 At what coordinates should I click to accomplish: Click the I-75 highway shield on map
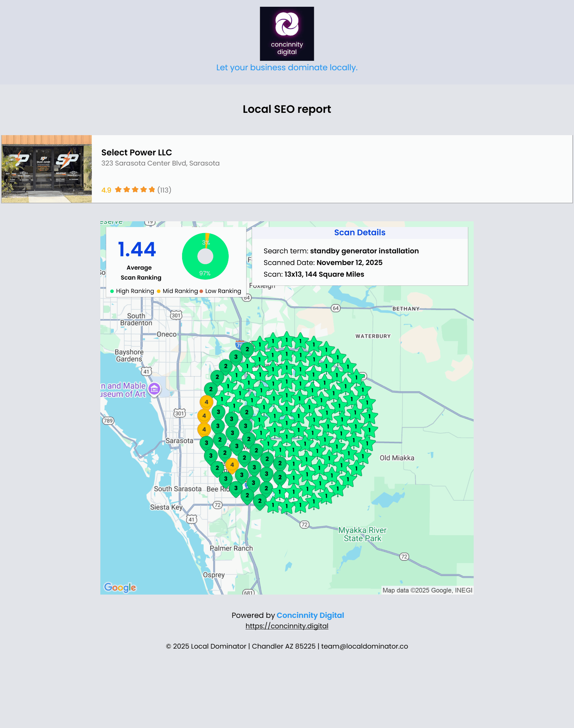(x=239, y=345)
